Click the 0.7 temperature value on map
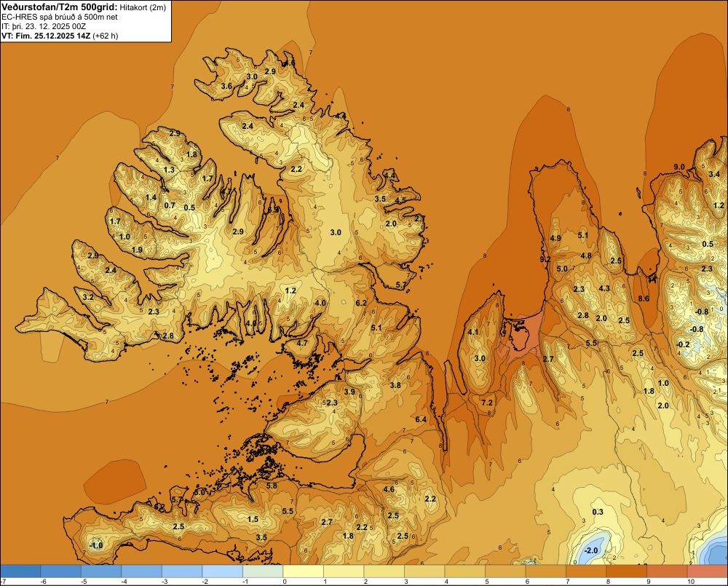 click(170, 205)
